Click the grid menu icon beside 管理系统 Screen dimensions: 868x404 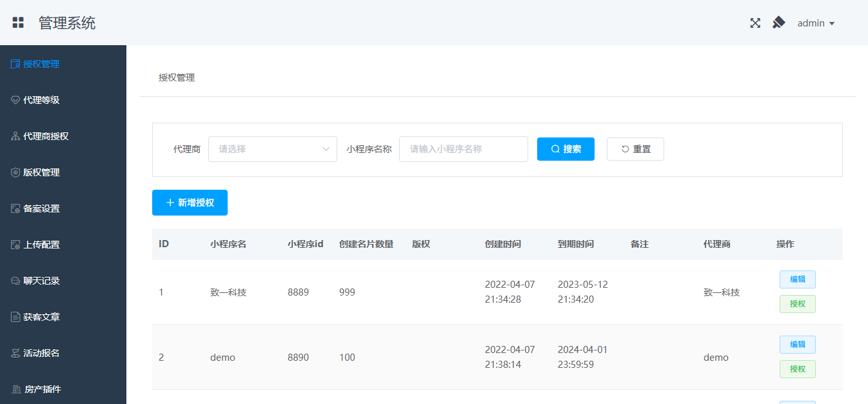click(18, 23)
